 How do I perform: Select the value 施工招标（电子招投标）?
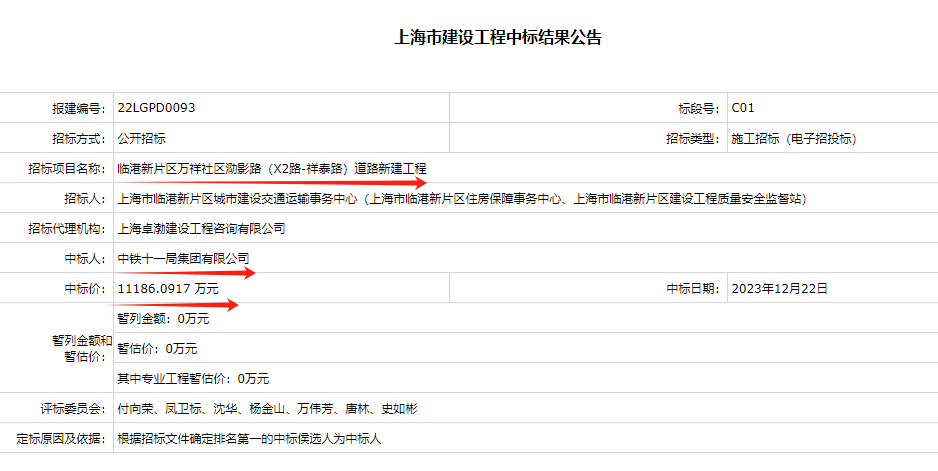794,138
